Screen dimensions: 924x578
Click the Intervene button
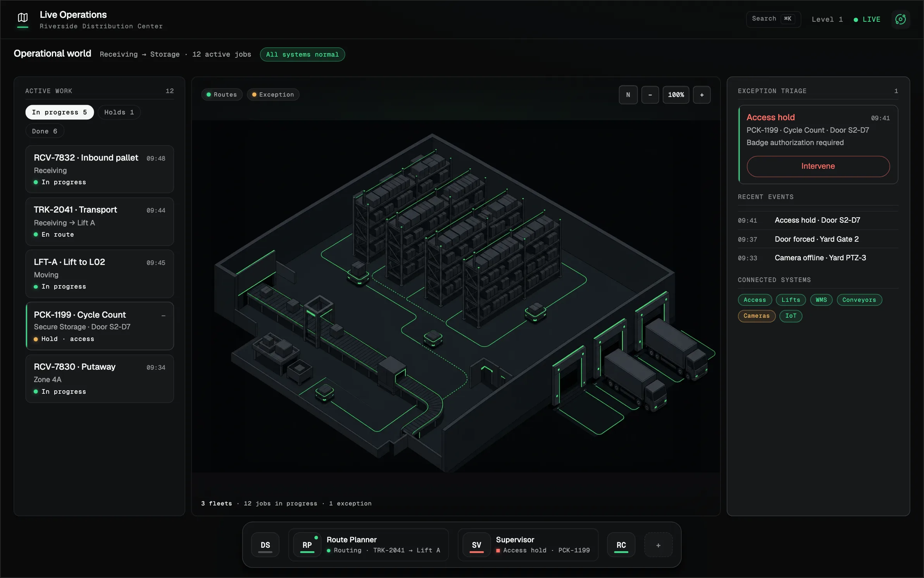818,166
